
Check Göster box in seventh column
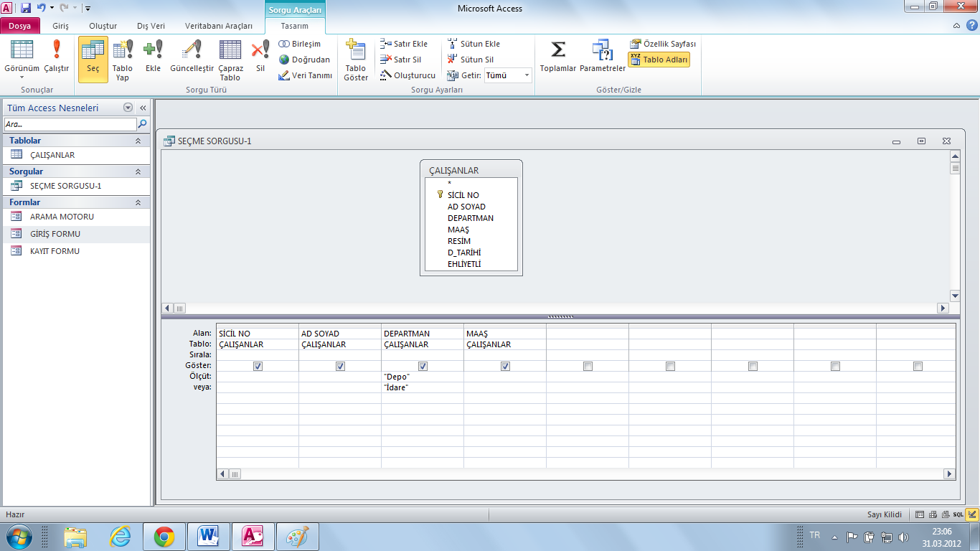tap(753, 366)
